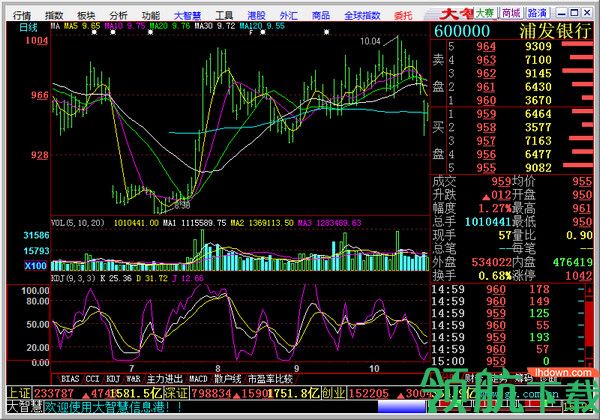Screen dimensions: 600x420
Task: Click the 日线 period label
Action: tap(29, 28)
